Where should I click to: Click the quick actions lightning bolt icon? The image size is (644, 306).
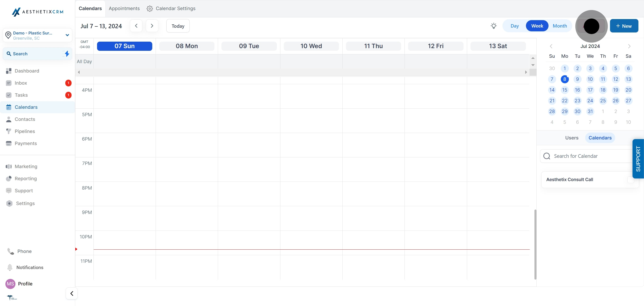coord(67,53)
